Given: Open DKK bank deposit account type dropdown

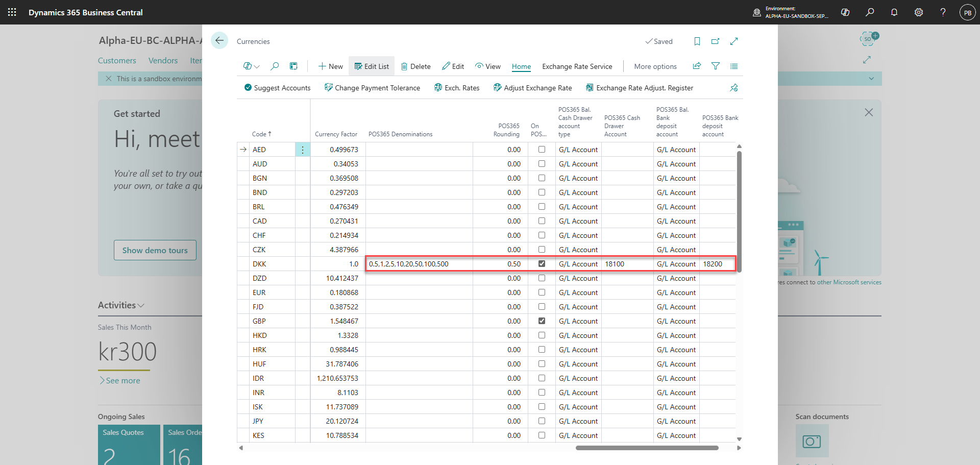Looking at the screenshot, I should pyautogui.click(x=676, y=264).
